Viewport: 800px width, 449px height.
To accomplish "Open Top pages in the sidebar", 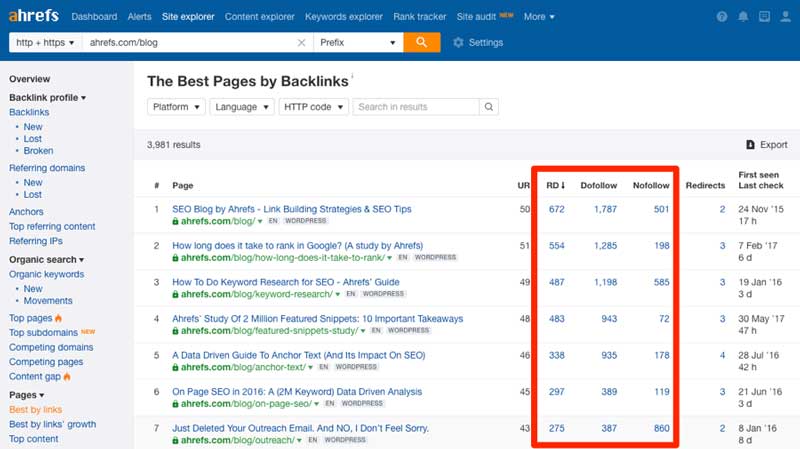I will [x=31, y=318].
